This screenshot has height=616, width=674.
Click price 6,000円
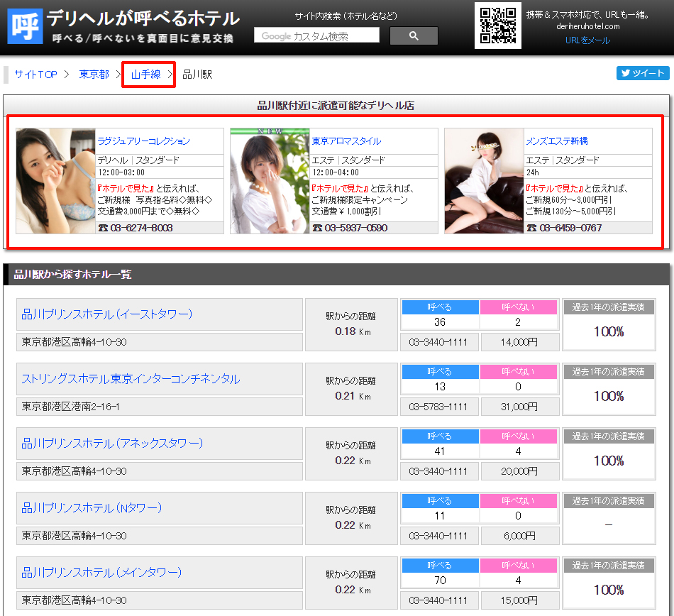[x=519, y=536]
